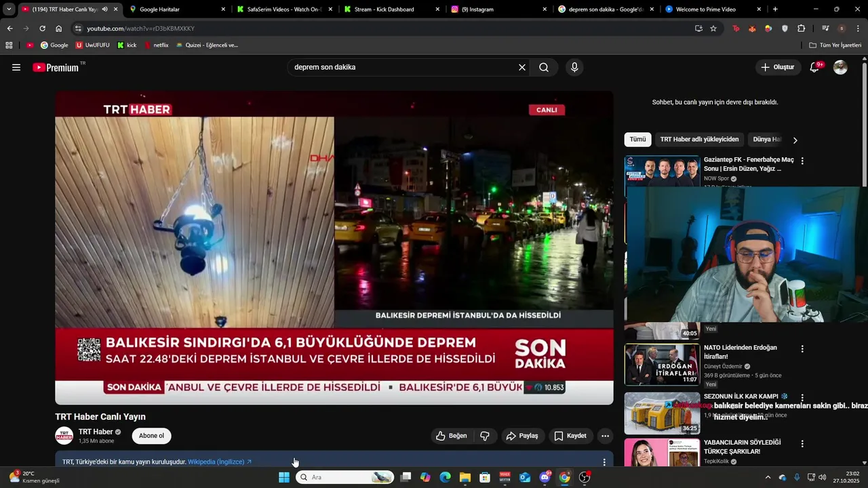Open kick bookmark

click(127, 45)
